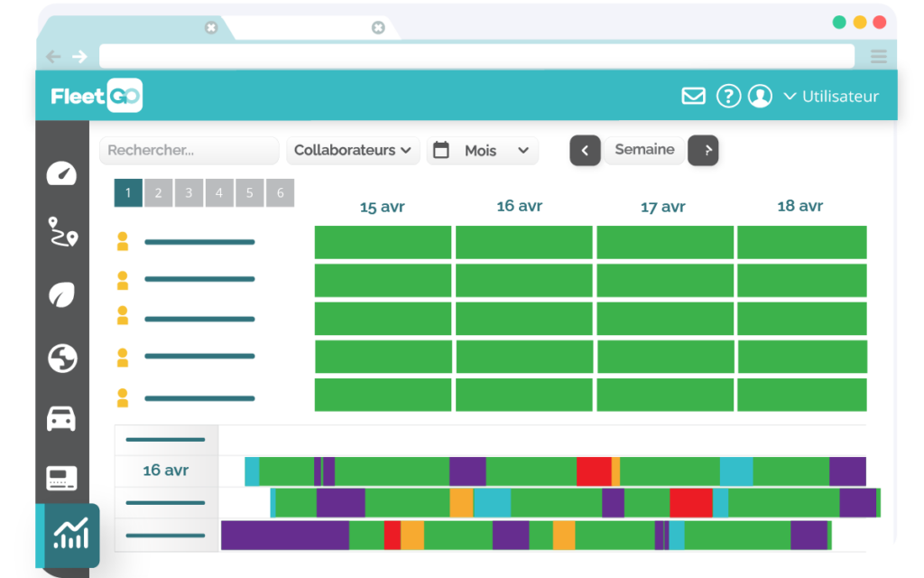
Task: Click the help question mark icon
Action: point(728,96)
